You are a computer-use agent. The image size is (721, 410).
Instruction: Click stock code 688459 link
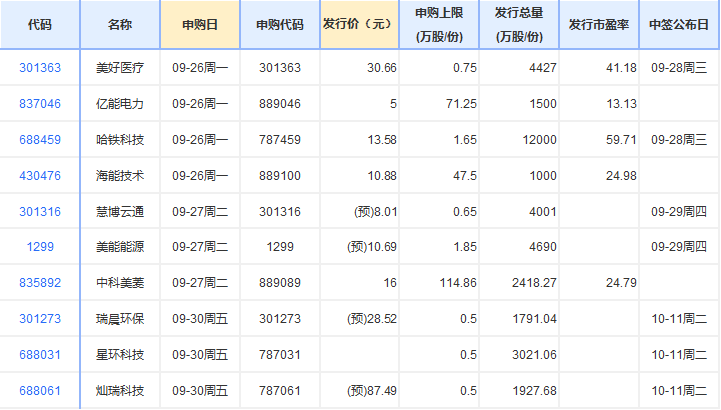(40, 139)
